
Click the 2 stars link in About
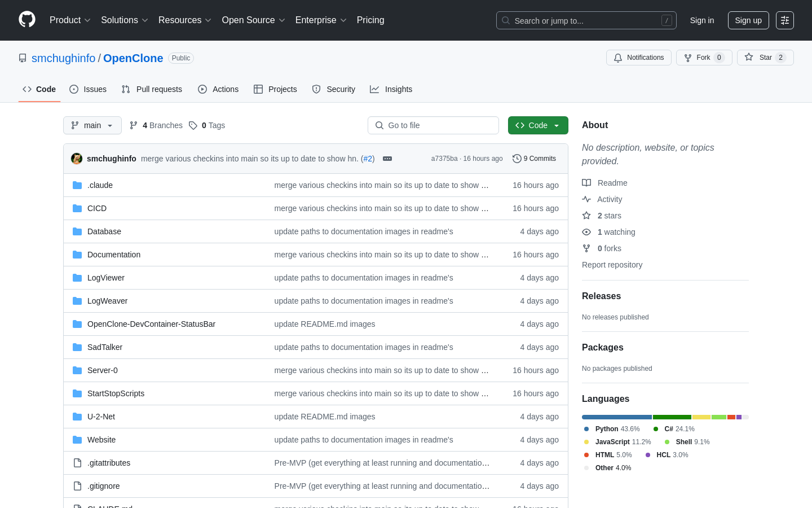pyautogui.click(x=609, y=216)
